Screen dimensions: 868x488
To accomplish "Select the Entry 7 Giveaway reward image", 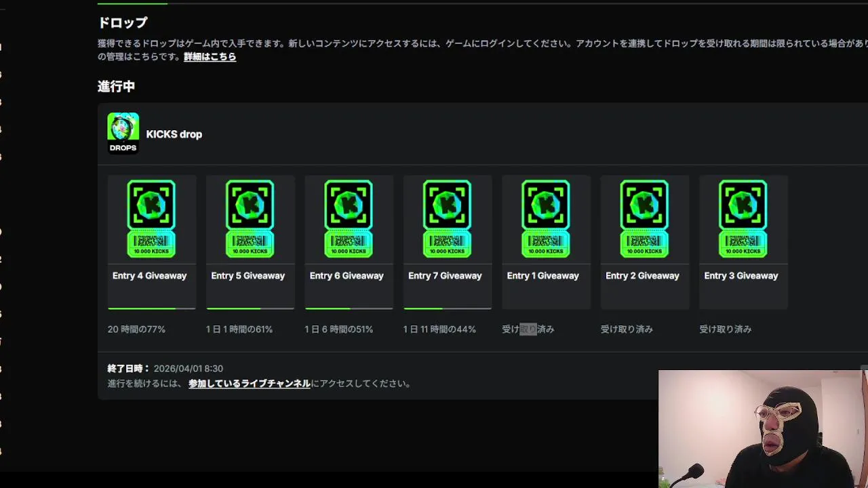I will pos(448,219).
